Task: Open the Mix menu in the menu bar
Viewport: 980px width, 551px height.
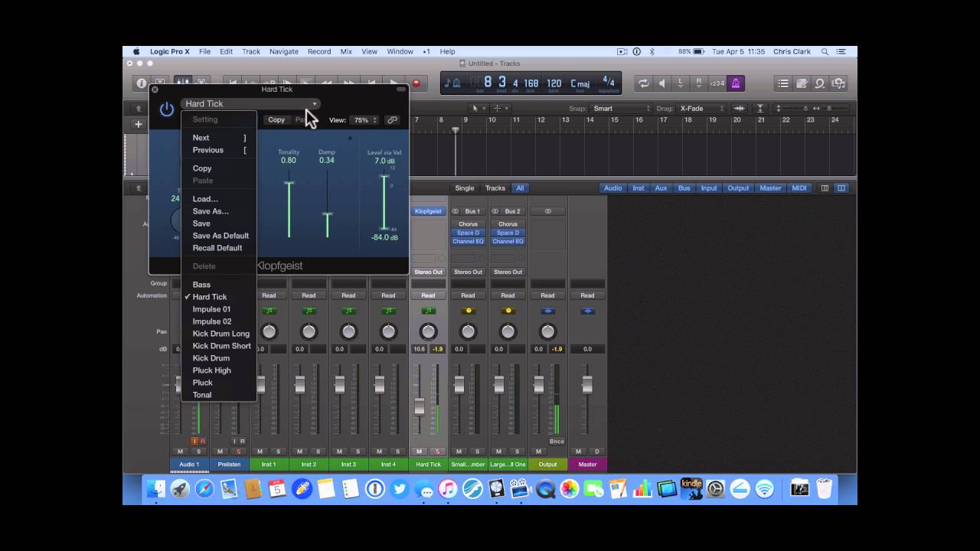Action: (346, 52)
